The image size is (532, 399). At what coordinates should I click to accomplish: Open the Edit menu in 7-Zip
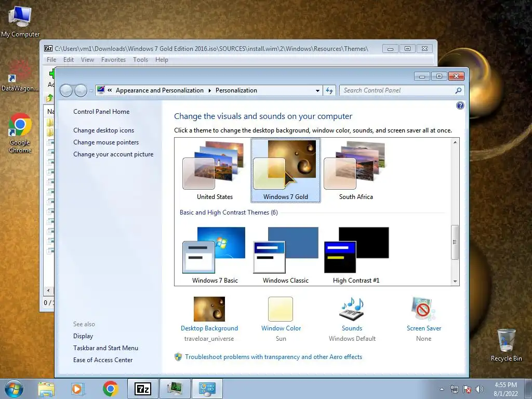68,60
